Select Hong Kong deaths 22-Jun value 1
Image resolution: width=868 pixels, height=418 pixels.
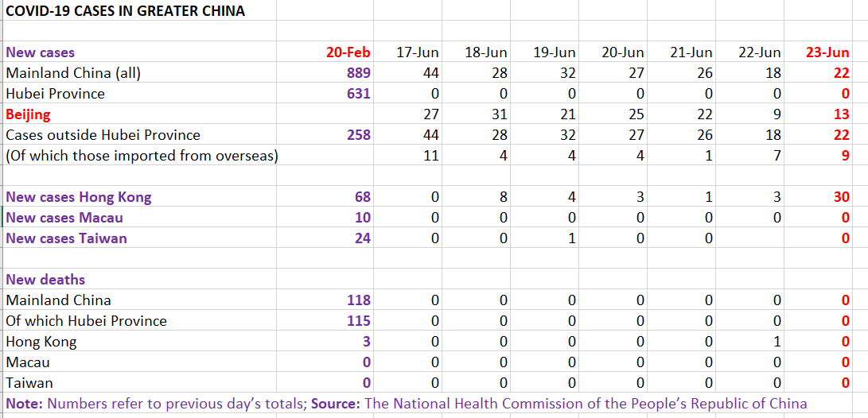click(x=777, y=342)
